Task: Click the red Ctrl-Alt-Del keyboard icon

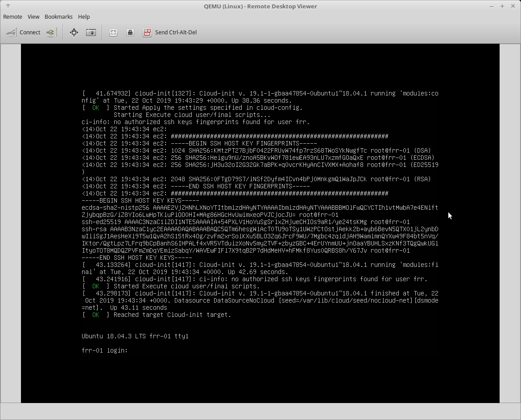Action: click(x=147, y=32)
